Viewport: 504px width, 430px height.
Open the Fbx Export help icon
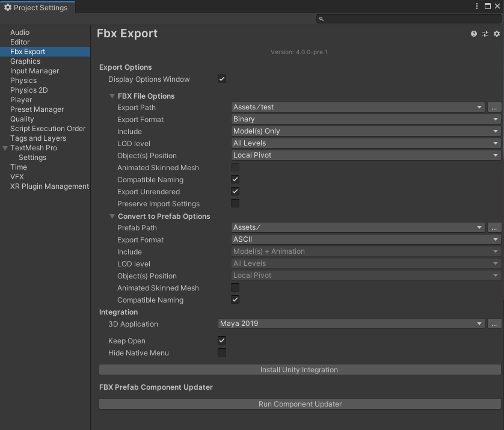[x=473, y=34]
